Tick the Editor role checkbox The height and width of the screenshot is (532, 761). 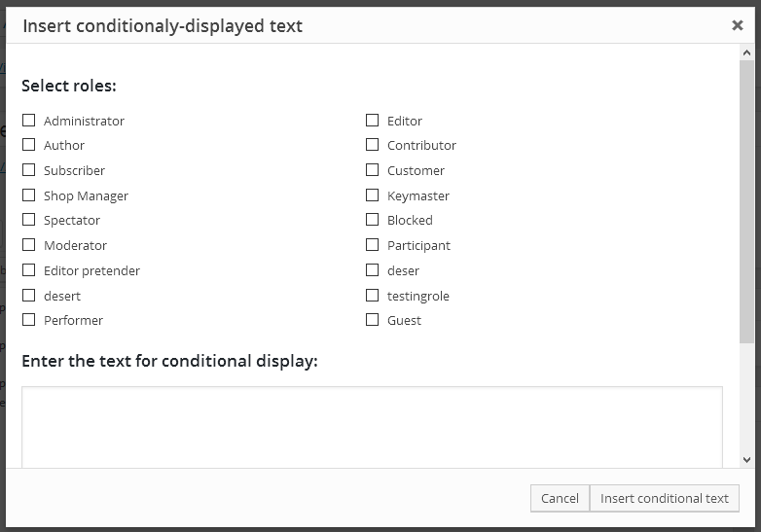pyautogui.click(x=373, y=121)
